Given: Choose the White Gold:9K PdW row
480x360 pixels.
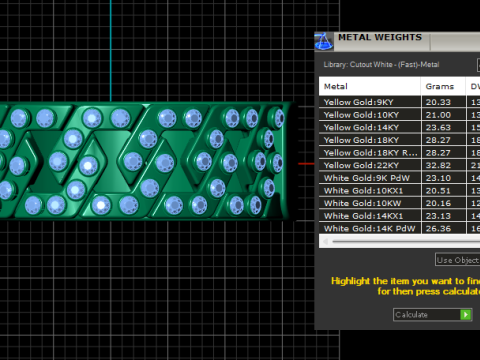Looking at the screenshot, I should click(x=399, y=178).
